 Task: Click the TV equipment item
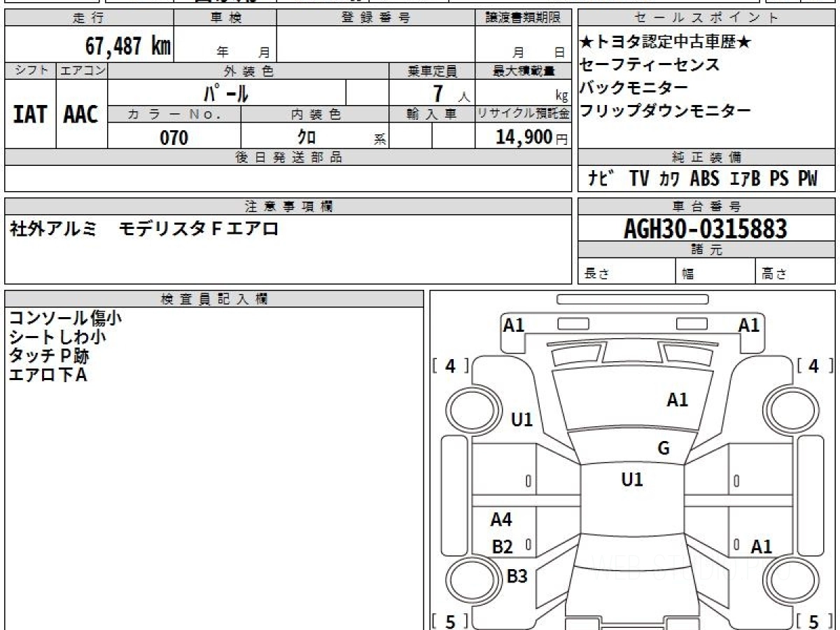pos(639,178)
